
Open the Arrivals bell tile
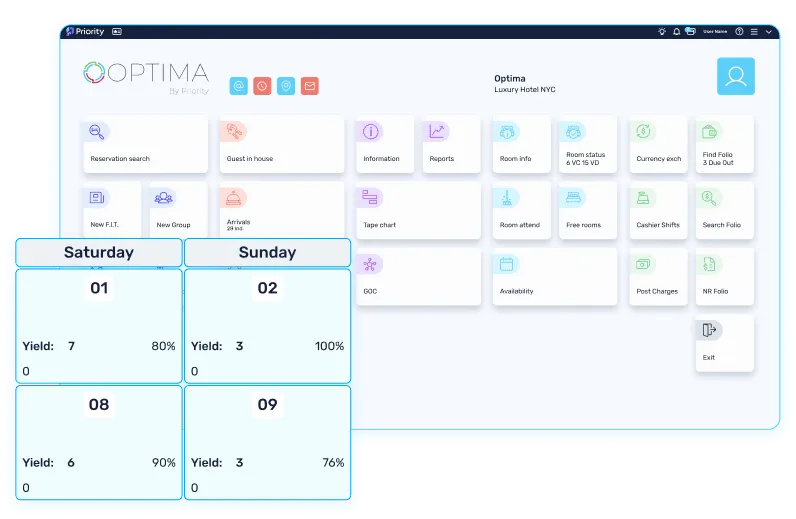[282, 210]
